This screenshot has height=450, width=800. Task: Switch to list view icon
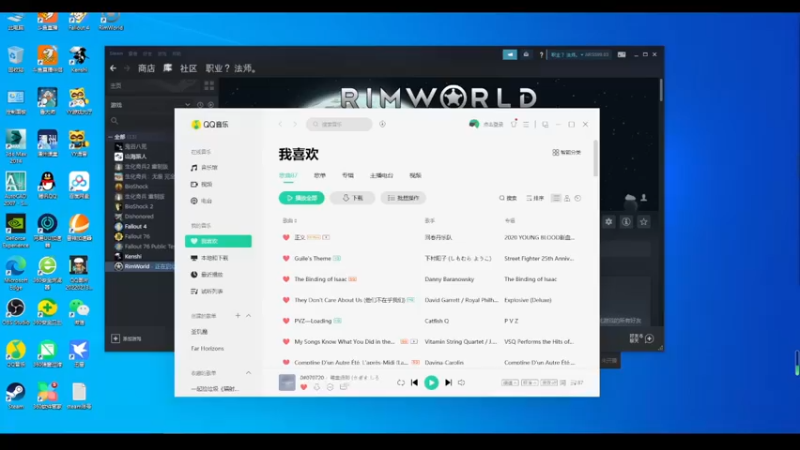pos(556,198)
